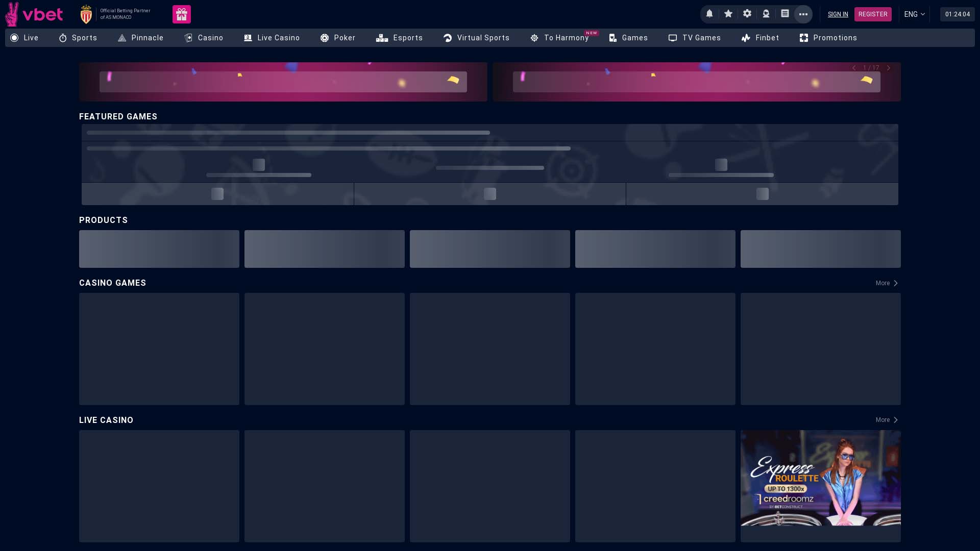The height and width of the screenshot is (551, 980).
Task: Open the more options ellipsis icon
Action: click(803, 14)
